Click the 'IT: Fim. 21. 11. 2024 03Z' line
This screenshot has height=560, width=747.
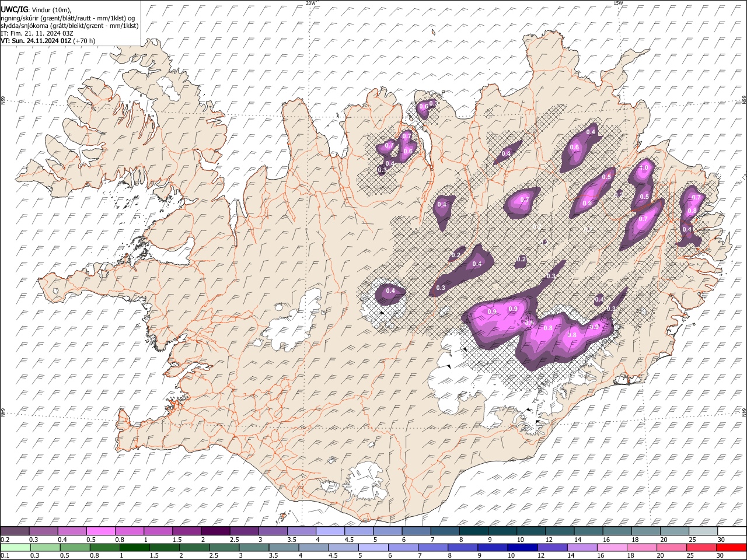coord(37,33)
